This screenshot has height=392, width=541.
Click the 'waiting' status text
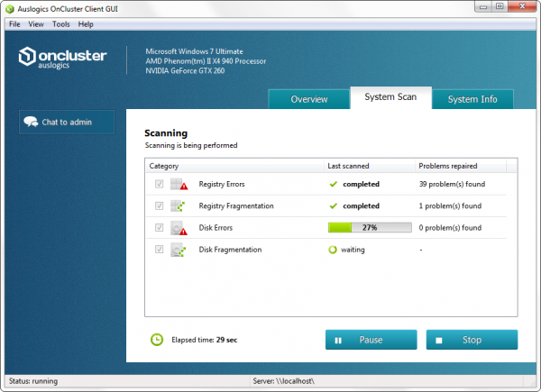[x=353, y=250]
